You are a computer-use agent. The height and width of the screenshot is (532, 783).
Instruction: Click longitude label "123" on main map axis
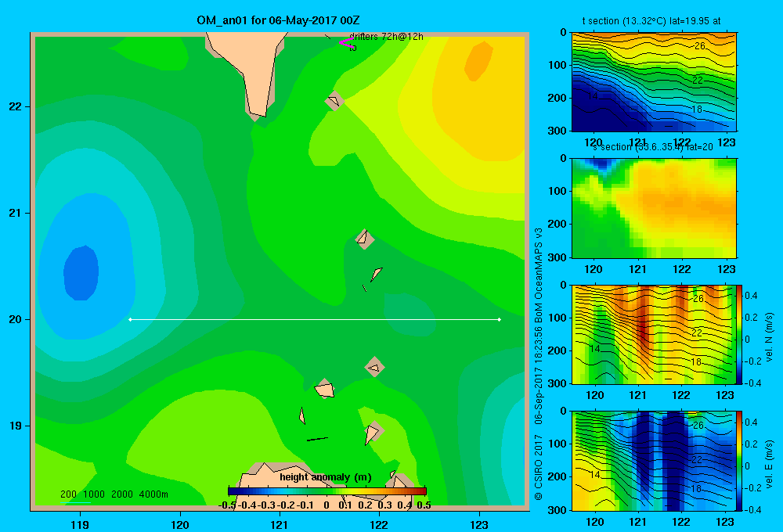[x=479, y=524]
